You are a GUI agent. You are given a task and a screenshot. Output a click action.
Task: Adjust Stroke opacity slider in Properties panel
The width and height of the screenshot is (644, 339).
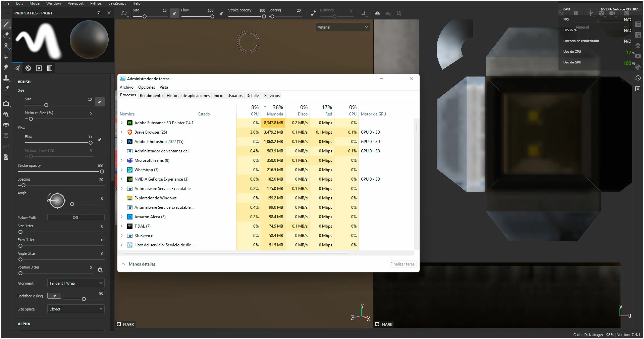60,172
